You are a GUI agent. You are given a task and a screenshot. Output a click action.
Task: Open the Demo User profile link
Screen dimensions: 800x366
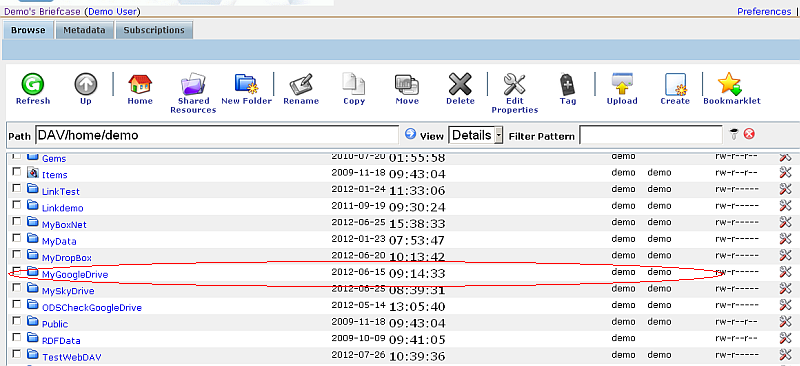pyautogui.click(x=113, y=11)
